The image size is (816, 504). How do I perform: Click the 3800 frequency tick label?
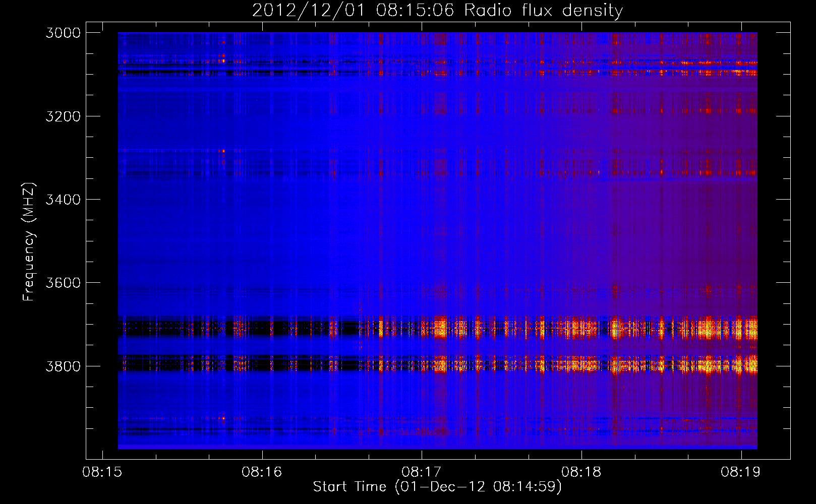pyautogui.click(x=63, y=366)
